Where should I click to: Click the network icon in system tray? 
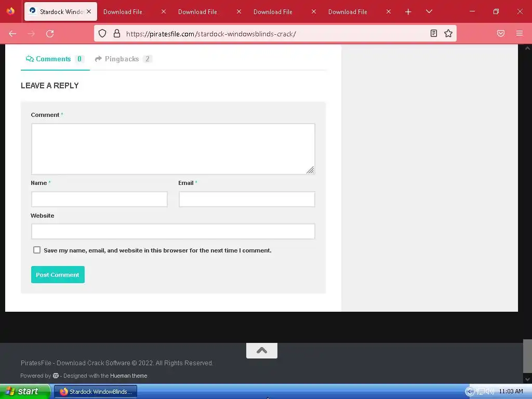point(481,392)
